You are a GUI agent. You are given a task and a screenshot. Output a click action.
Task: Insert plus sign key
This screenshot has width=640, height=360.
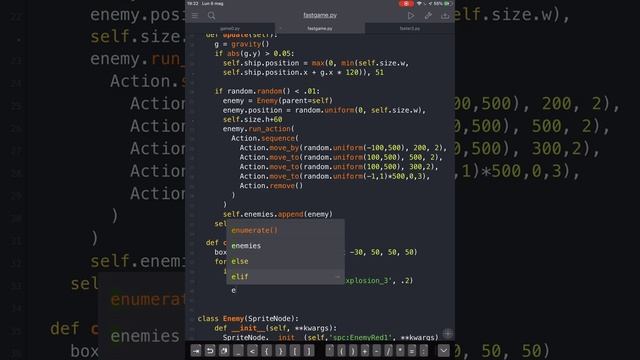365,351
